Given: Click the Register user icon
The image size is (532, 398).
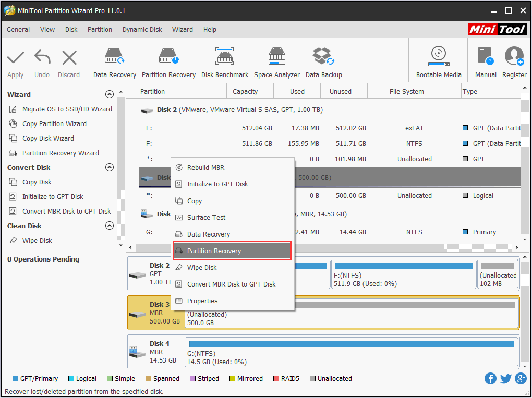Looking at the screenshot, I should (514, 56).
